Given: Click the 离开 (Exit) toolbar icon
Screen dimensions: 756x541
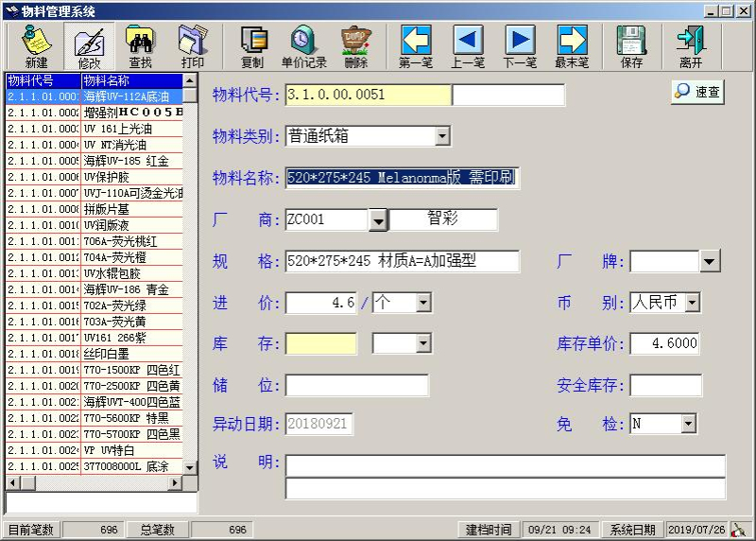Looking at the screenshot, I should click(690, 45).
